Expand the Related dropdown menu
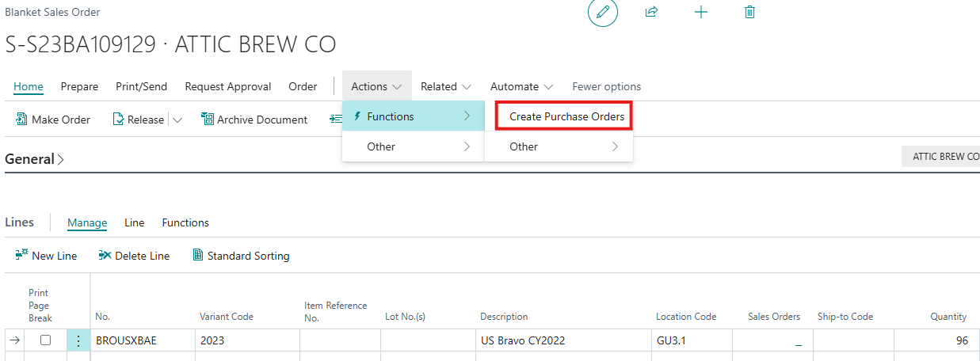The image size is (980, 361). point(446,86)
